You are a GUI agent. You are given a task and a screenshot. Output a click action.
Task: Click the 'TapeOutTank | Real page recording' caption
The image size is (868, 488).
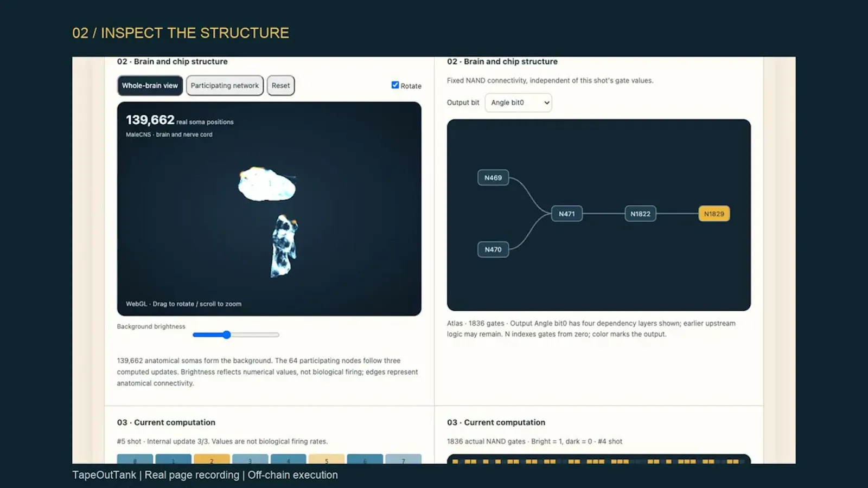point(205,475)
